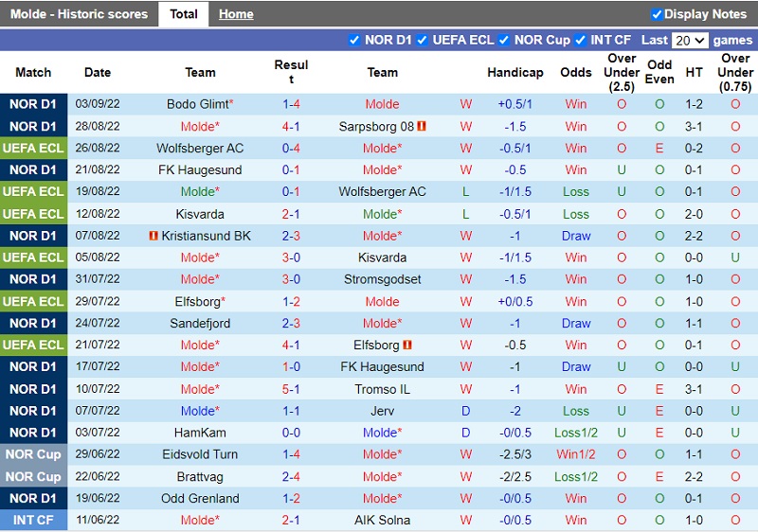The image size is (758, 532).
Task: Select the Stromsgodset team link
Action: pyautogui.click(x=382, y=279)
